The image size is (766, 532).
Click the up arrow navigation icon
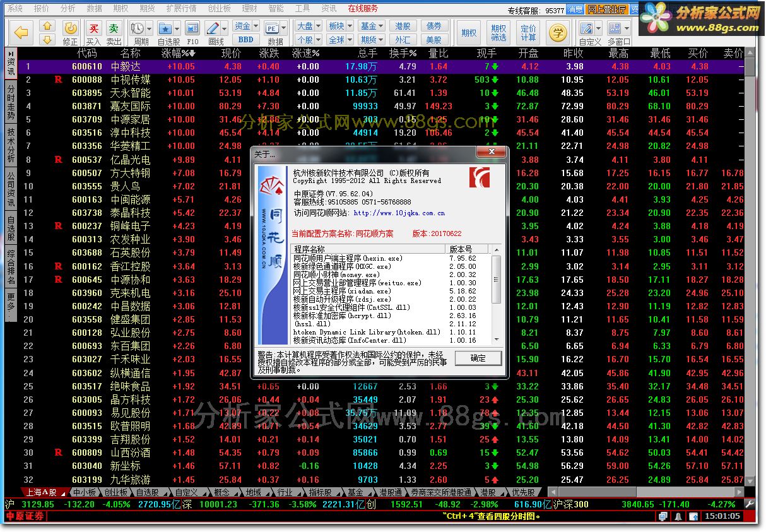pyautogui.click(x=48, y=26)
